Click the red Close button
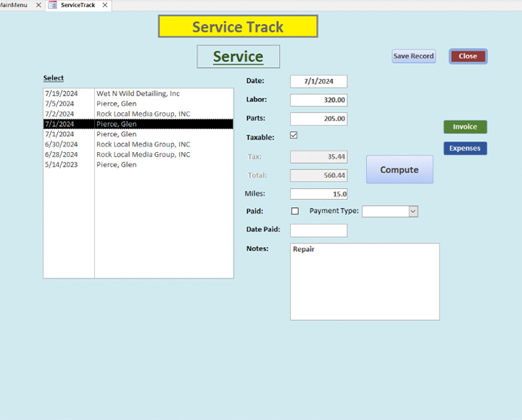 click(x=468, y=56)
